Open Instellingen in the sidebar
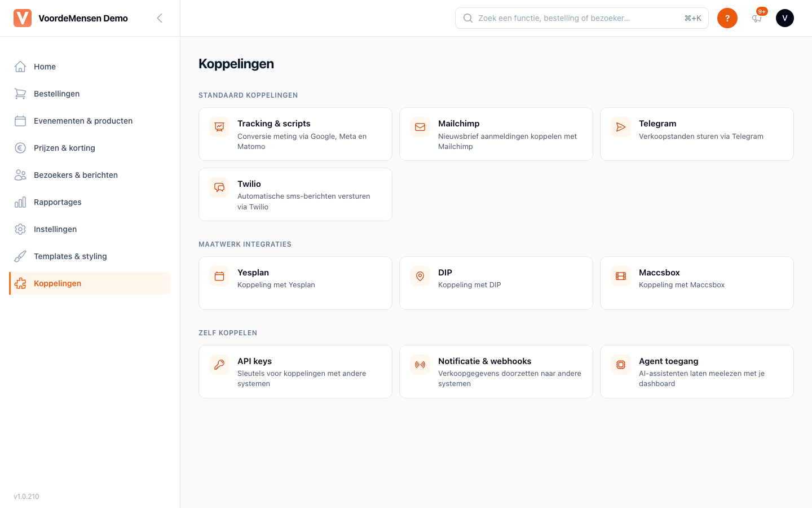 90,229
